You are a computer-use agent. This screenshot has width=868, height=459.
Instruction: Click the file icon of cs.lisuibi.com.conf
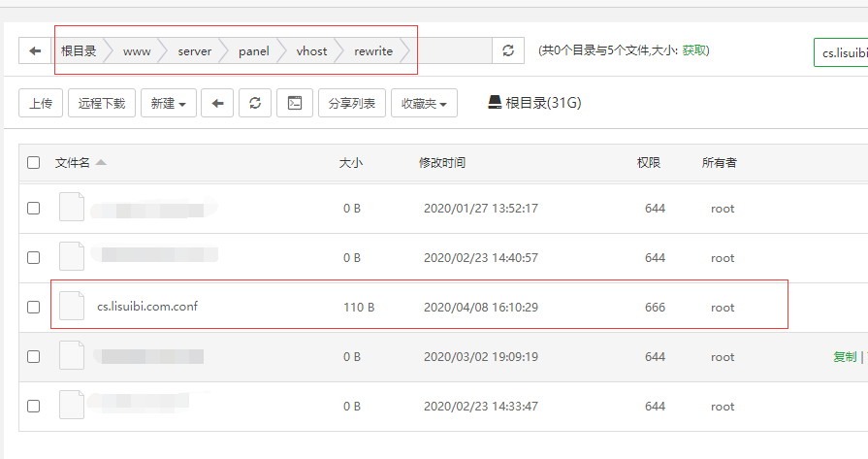pos(72,307)
